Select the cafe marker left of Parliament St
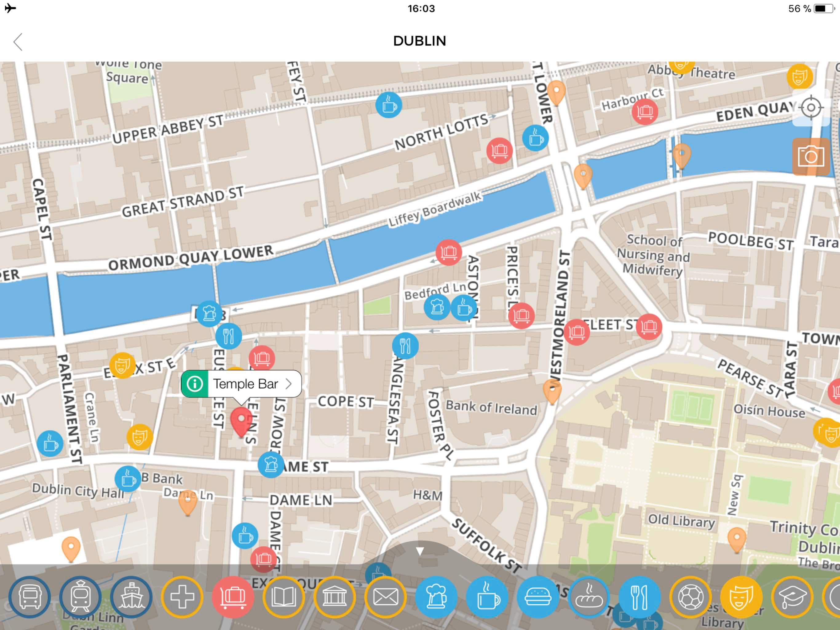 (50, 444)
